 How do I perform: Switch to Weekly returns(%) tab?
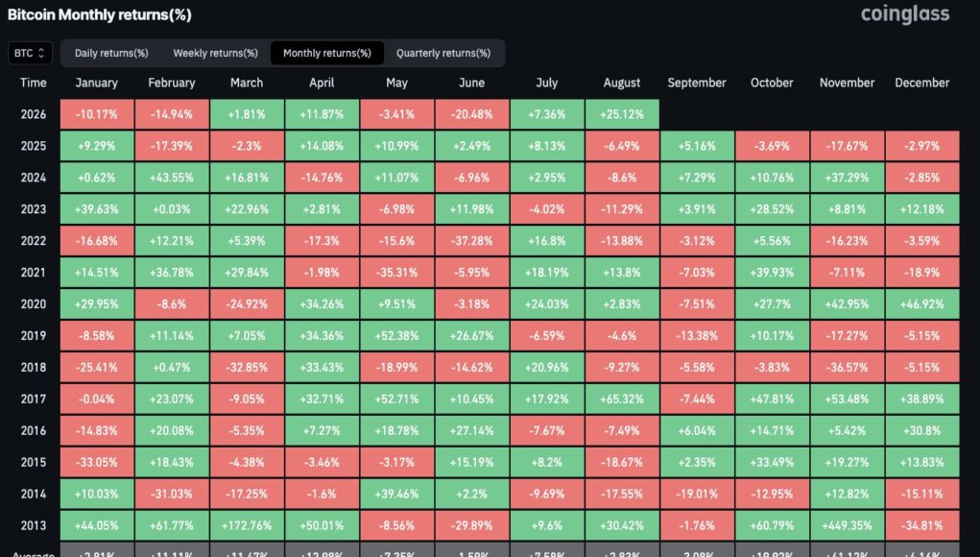tap(216, 53)
